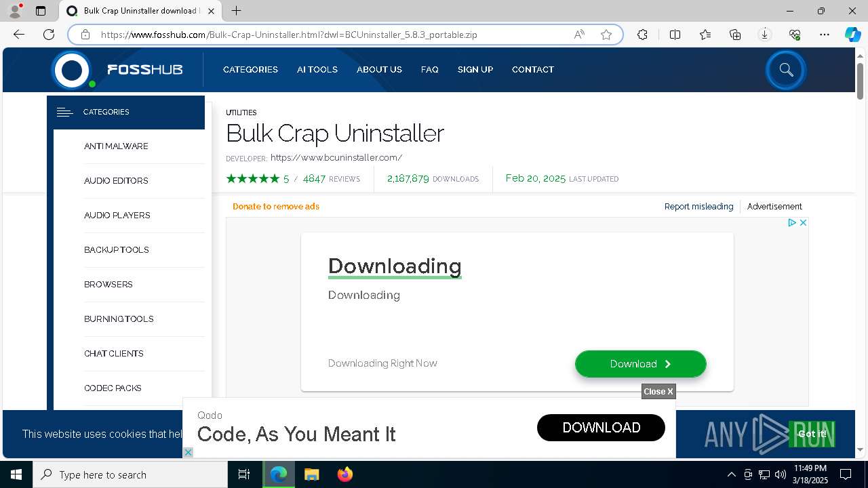This screenshot has width=868, height=488.
Task: Open BURNING TOOLS category
Action: (119, 319)
